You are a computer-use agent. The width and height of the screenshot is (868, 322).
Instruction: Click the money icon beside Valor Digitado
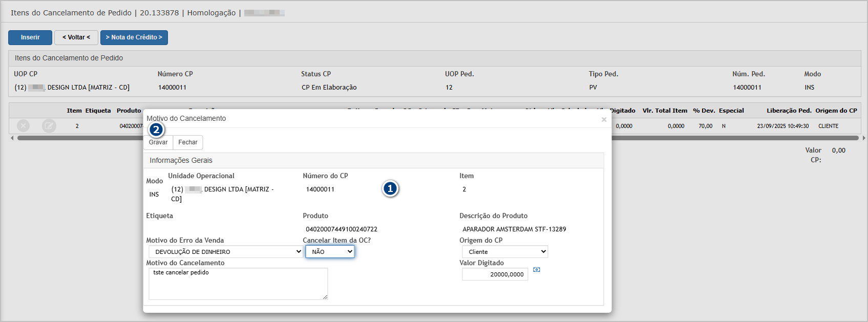point(536,270)
